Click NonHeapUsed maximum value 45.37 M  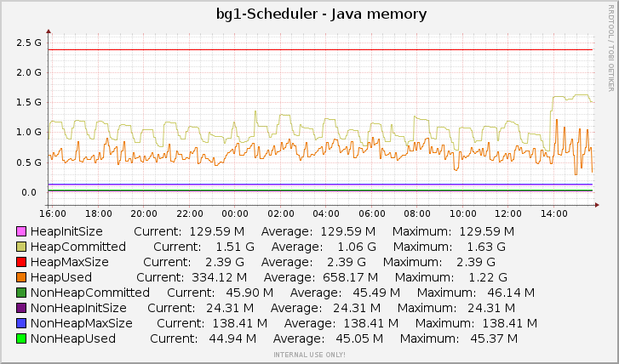pyautogui.click(x=494, y=338)
